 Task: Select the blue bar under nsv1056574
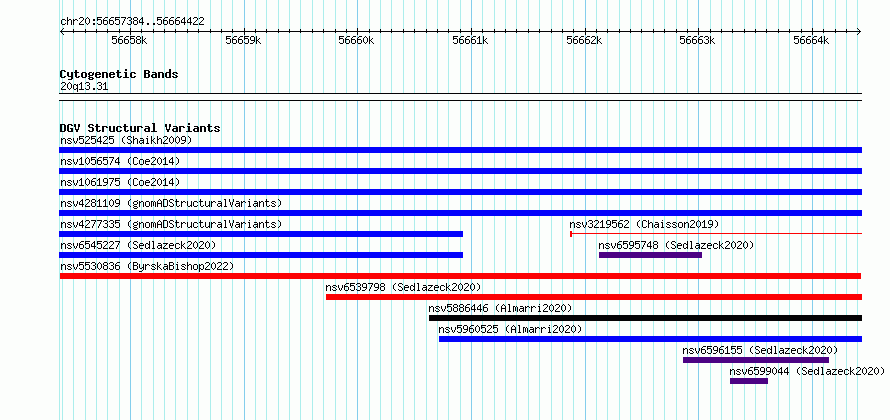pyautogui.click(x=460, y=171)
